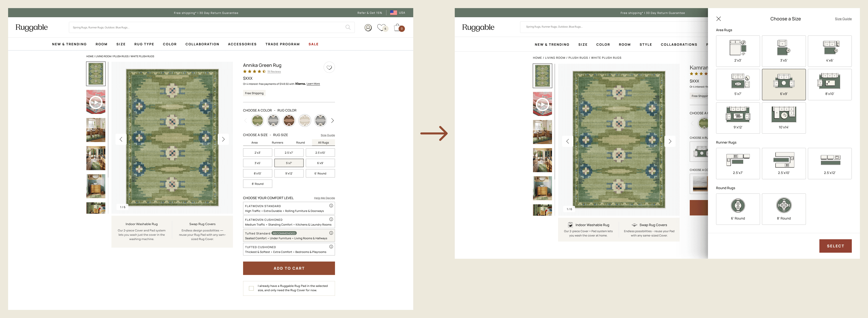Choose the 9'x12' size button in left mockup
The height and width of the screenshot is (318, 868).
pos(289,173)
